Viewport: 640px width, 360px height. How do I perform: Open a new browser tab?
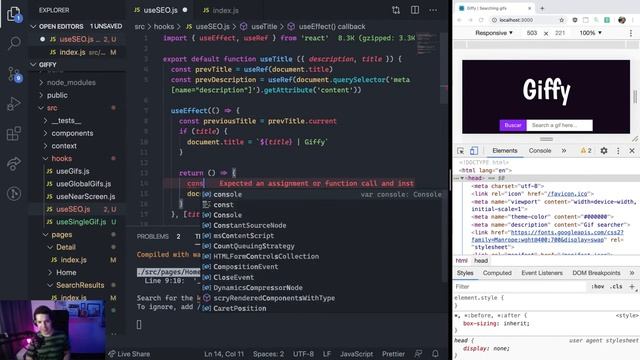tap(542, 8)
